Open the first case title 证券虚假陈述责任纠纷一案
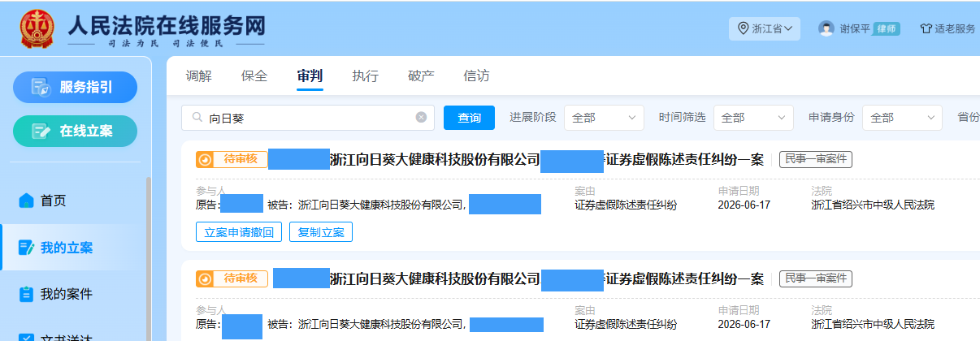This screenshot has width=980, height=341. point(685,160)
